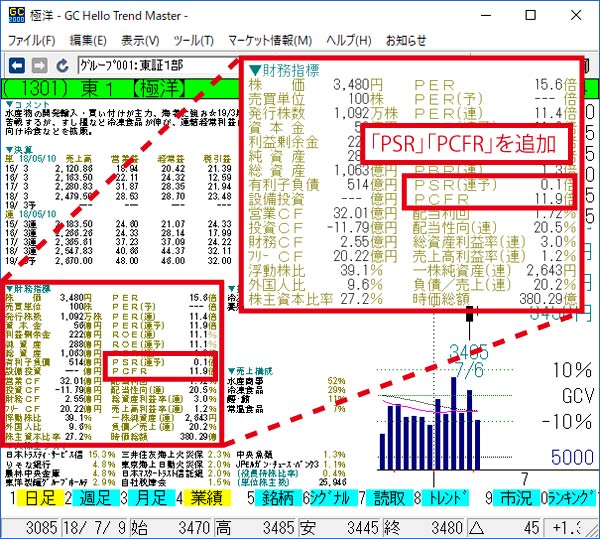Collapse the ▼売上構成 section header
The image size is (600, 539).
(251, 371)
